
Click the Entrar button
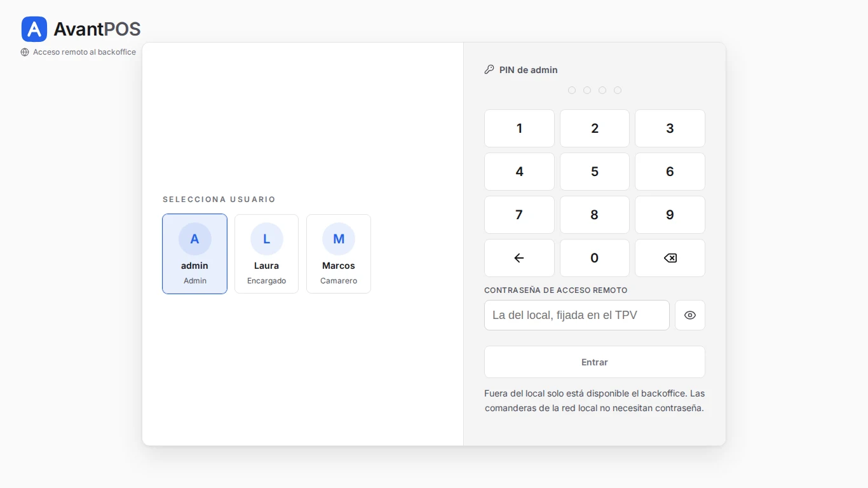(x=595, y=362)
